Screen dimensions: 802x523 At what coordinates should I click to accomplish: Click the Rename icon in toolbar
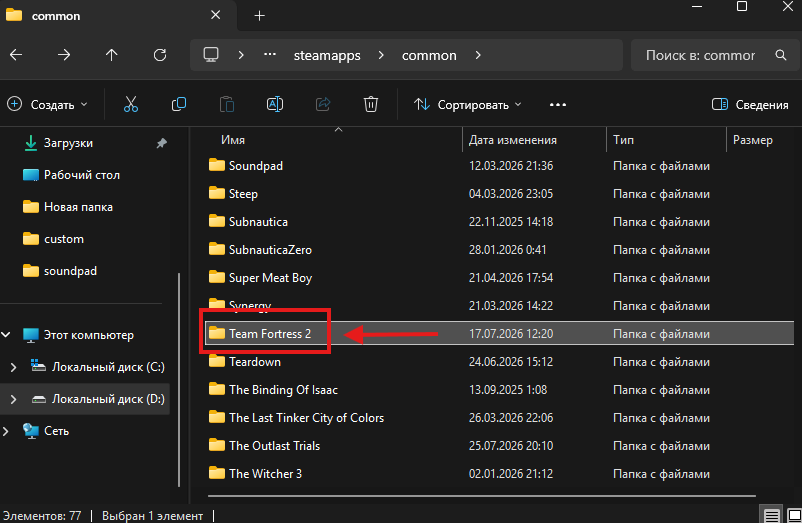coord(275,104)
